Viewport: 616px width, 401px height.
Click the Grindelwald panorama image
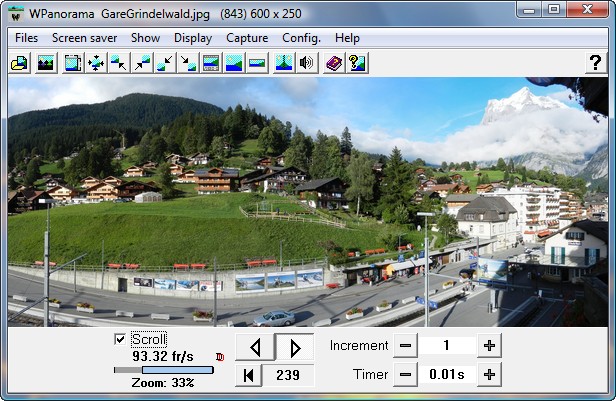pos(308,202)
